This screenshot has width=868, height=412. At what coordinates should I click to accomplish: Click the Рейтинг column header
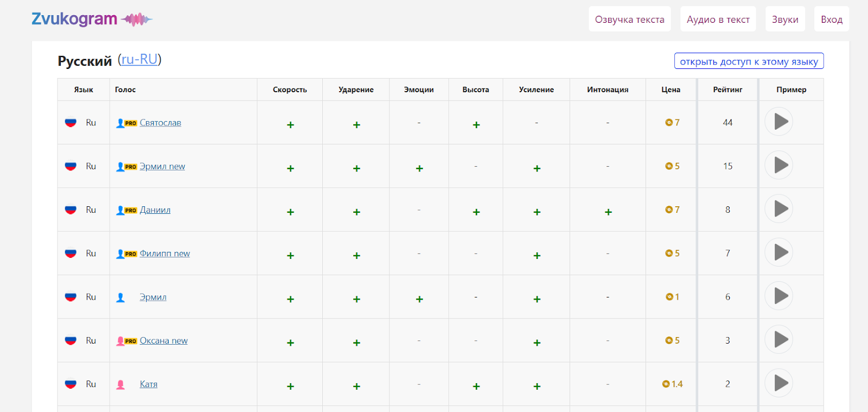coord(727,90)
